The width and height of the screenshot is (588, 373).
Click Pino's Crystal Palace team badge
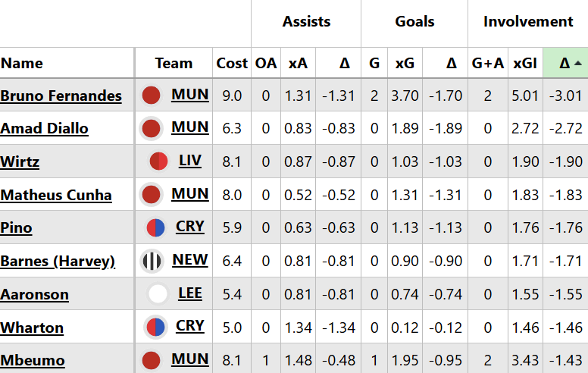(x=155, y=227)
